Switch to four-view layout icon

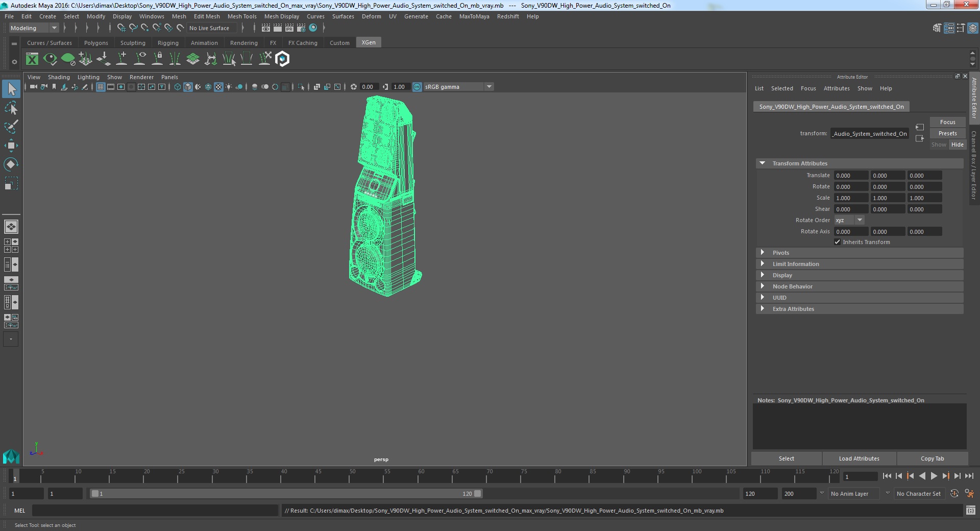[11, 246]
